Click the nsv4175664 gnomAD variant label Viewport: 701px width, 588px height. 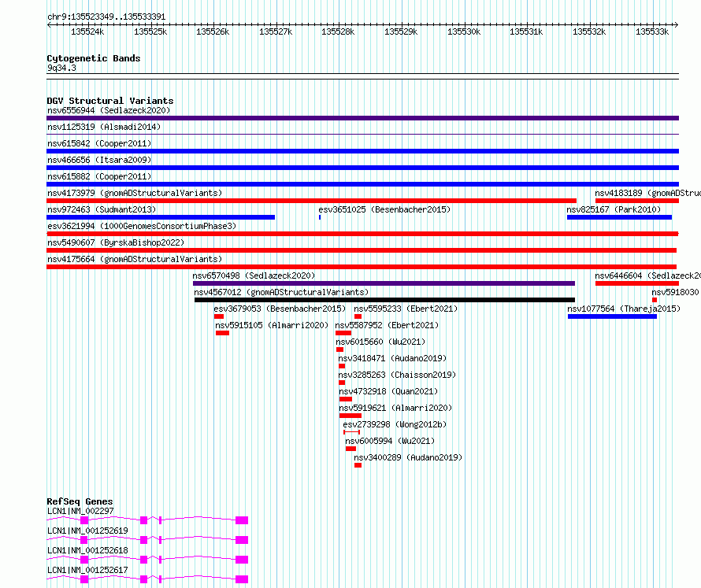point(135,259)
